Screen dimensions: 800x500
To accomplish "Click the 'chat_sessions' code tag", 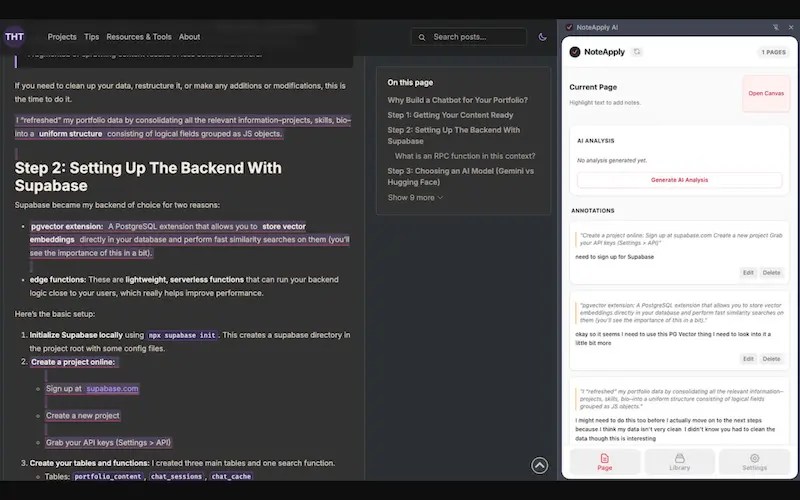I will [x=176, y=476].
